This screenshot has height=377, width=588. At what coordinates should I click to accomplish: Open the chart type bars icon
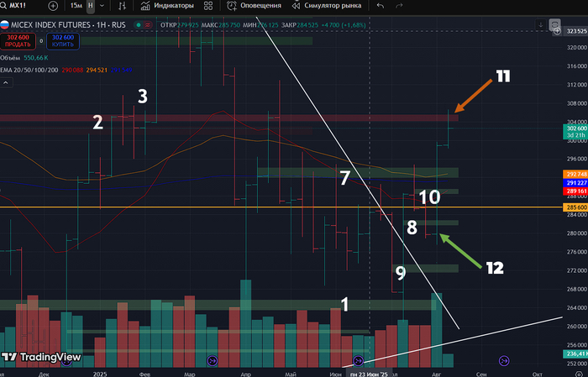coord(124,5)
